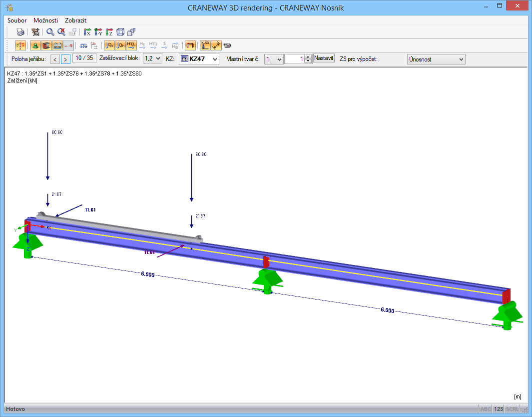Image resolution: width=532 pixels, height=417 pixels.
Task: Toggle green supports display
Action: [35, 45]
